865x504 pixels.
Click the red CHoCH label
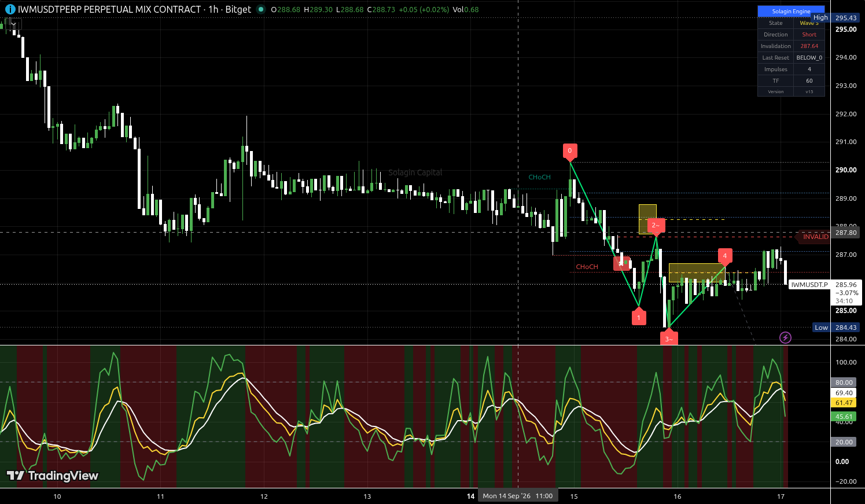[587, 267]
